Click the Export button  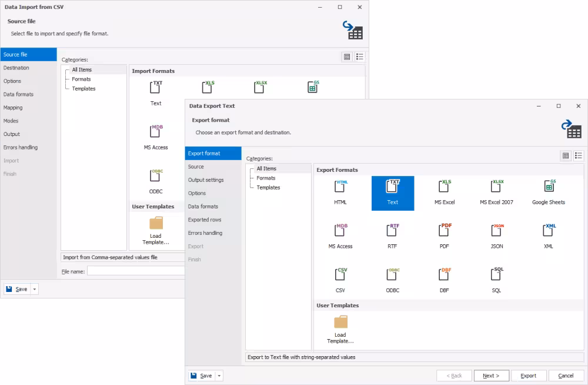[529, 376]
